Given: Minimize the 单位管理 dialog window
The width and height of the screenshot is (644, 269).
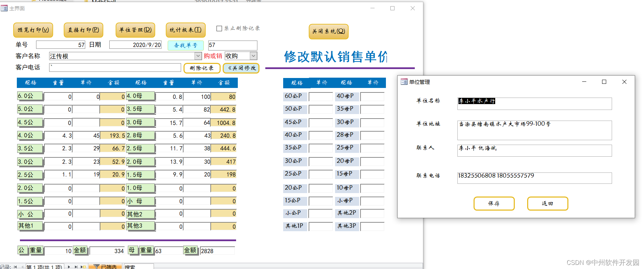Looking at the screenshot, I should click(584, 82).
